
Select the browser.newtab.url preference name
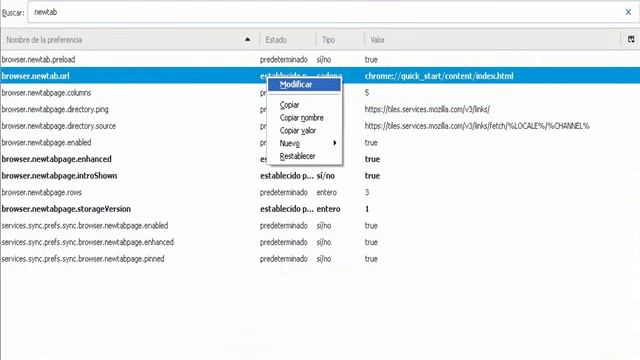pyautogui.click(x=36, y=76)
